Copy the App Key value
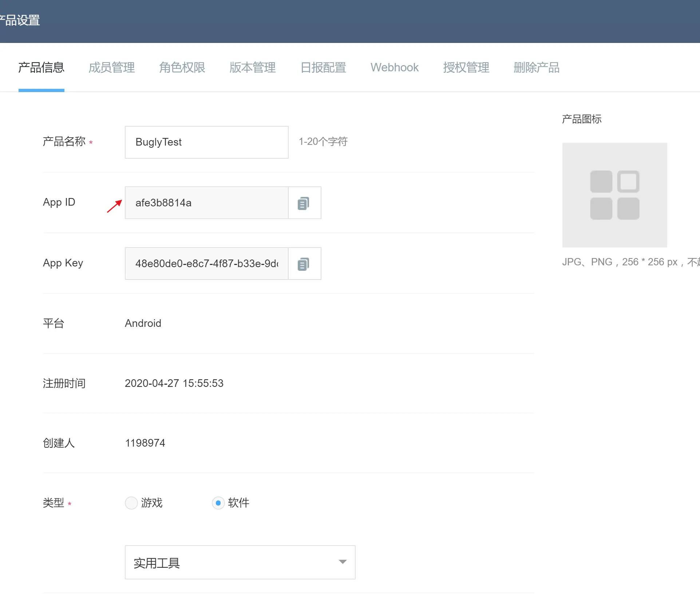Image resolution: width=700 pixels, height=602 pixels. click(304, 264)
